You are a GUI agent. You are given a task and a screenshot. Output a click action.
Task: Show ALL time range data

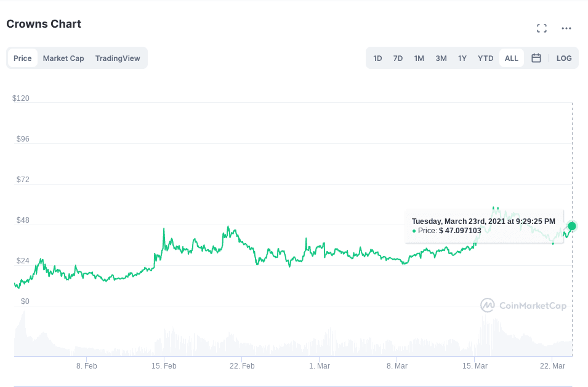(x=511, y=58)
